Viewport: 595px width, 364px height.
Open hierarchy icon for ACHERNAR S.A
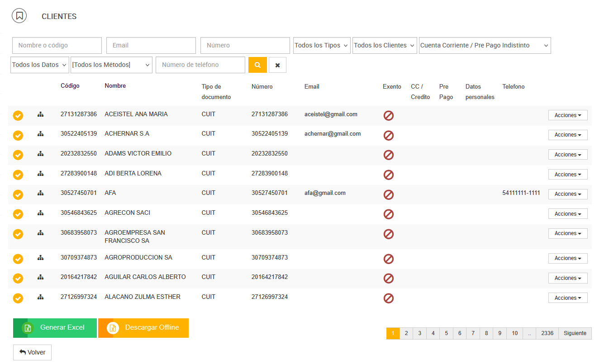(40, 134)
